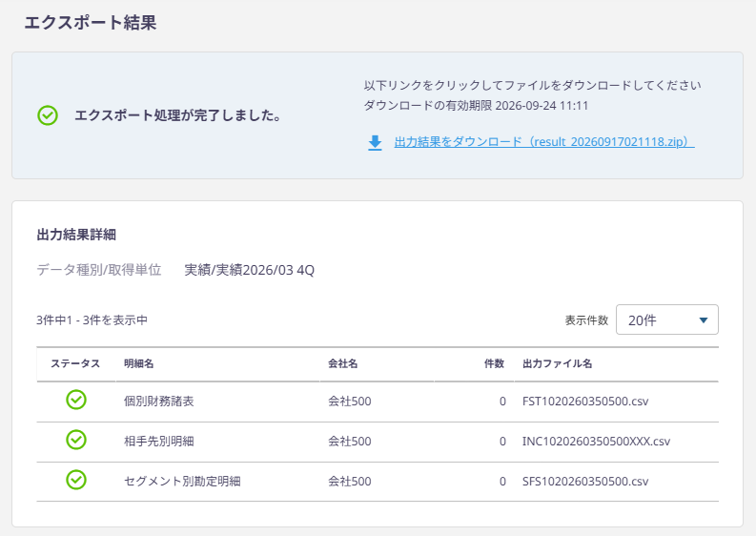Click the 会社名 column header
This screenshot has width=756, height=536.
(x=343, y=363)
